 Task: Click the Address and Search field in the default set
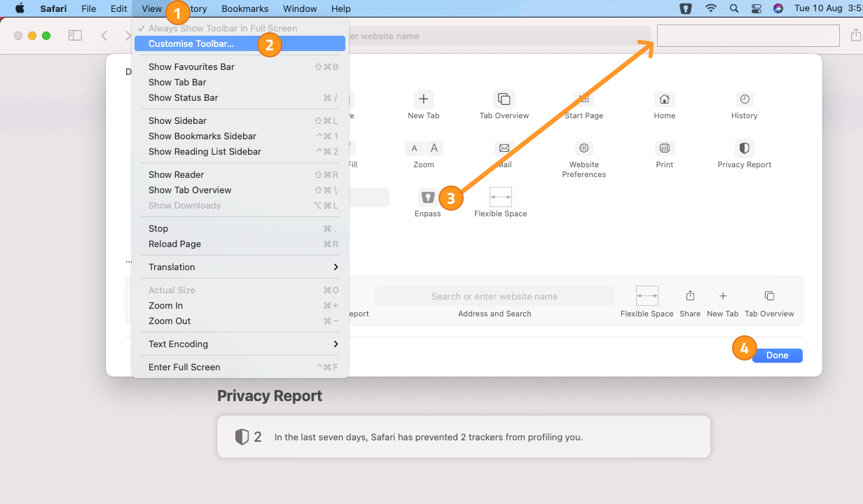pyautogui.click(x=495, y=296)
